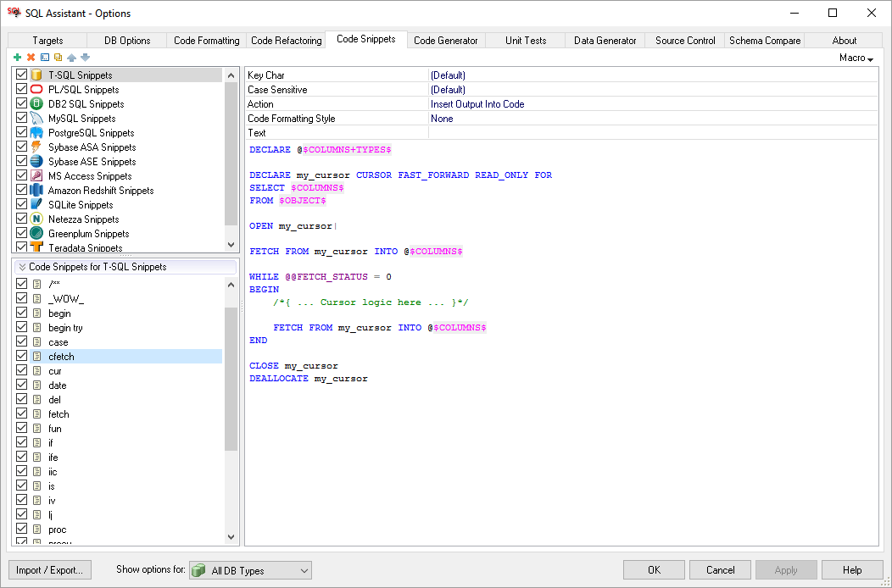
Task: Click the green plus add snippet icon
Action: (17, 57)
